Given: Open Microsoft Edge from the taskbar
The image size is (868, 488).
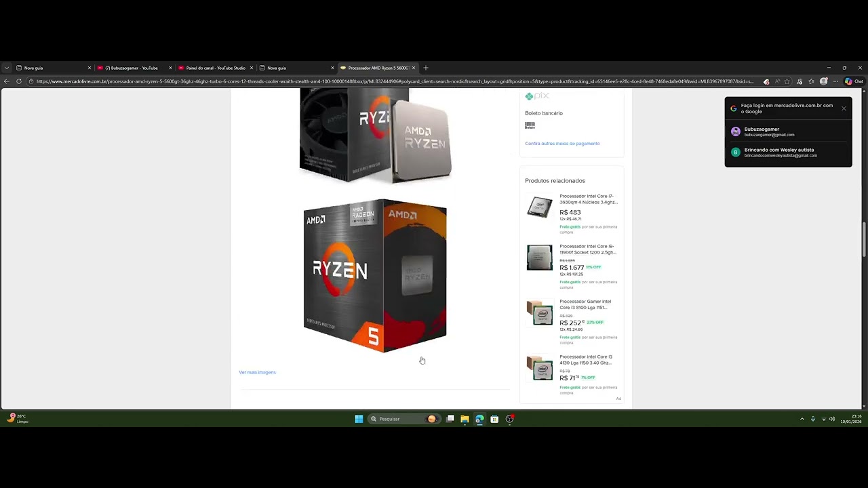Looking at the screenshot, I should 479,419.
